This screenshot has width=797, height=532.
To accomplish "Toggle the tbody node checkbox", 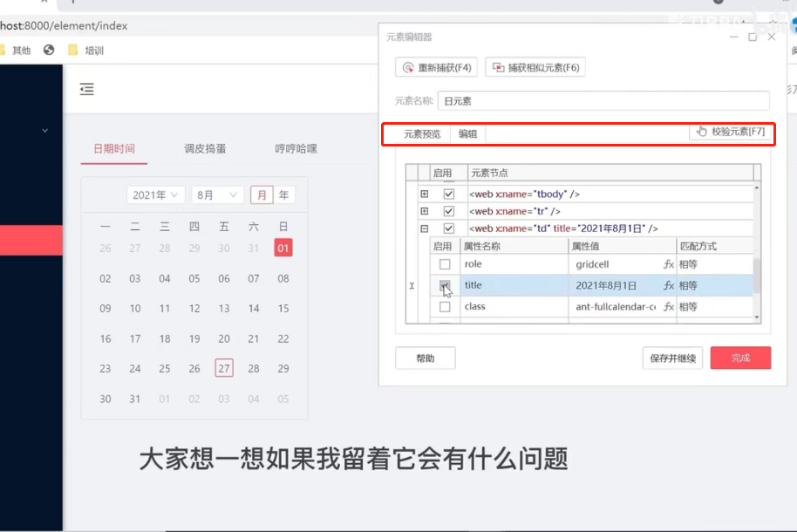I will pyautogui.click(x=448, y=194).
